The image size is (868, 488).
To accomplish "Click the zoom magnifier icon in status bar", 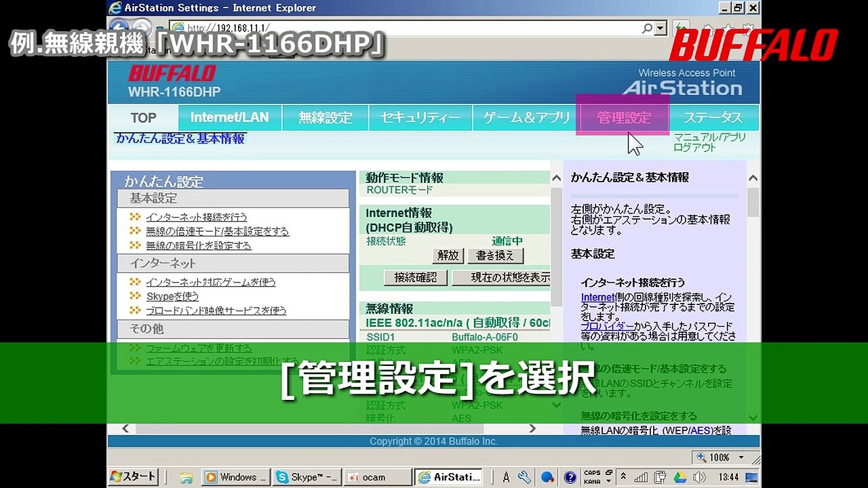I will [701, 457].
